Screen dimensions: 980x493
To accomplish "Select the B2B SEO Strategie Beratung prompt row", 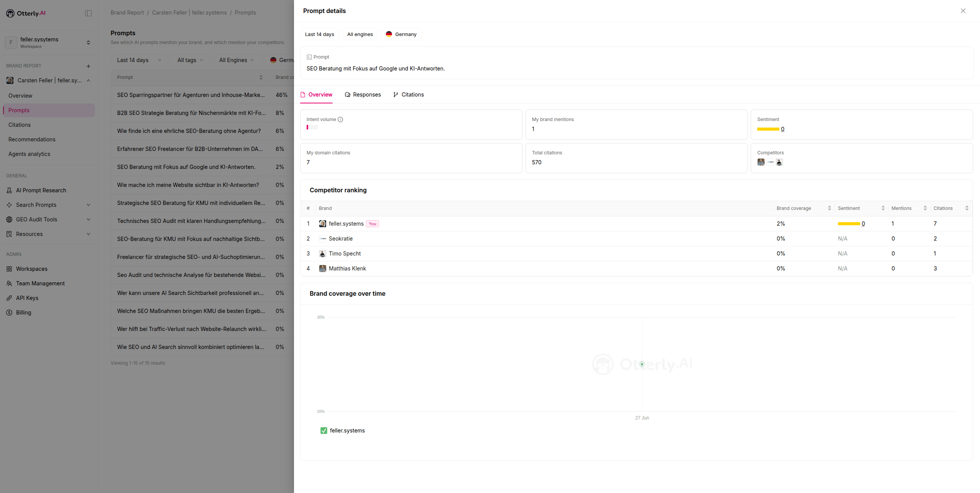I will click(x=202, y=113).
